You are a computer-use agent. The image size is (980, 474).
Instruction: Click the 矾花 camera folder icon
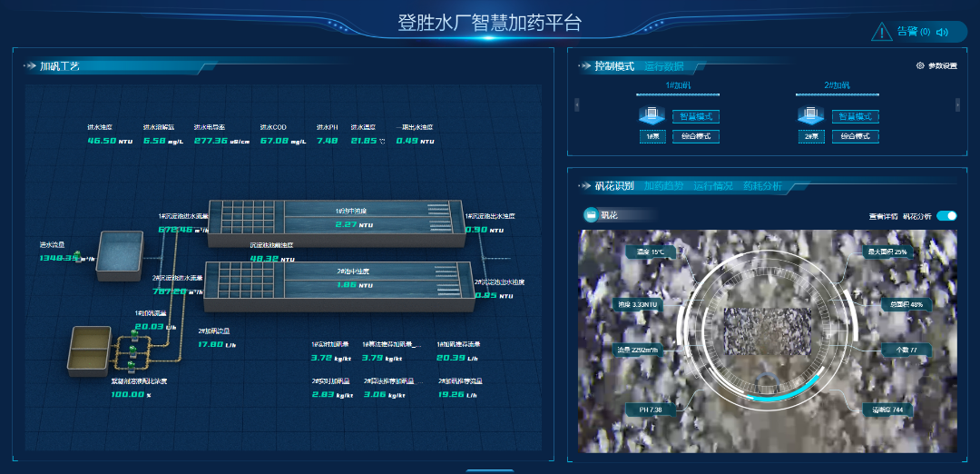pos(591,215)
